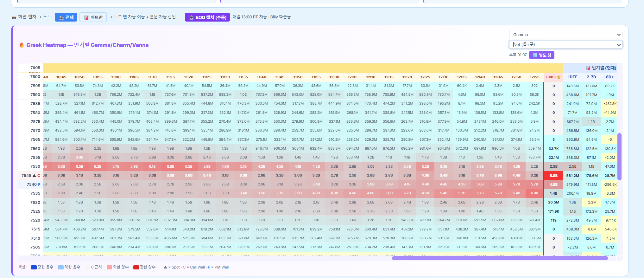Screen dimensions: 644x278
Task: Click the 매일 13:00 PT 자동 note
Action: tap(262, 17)
